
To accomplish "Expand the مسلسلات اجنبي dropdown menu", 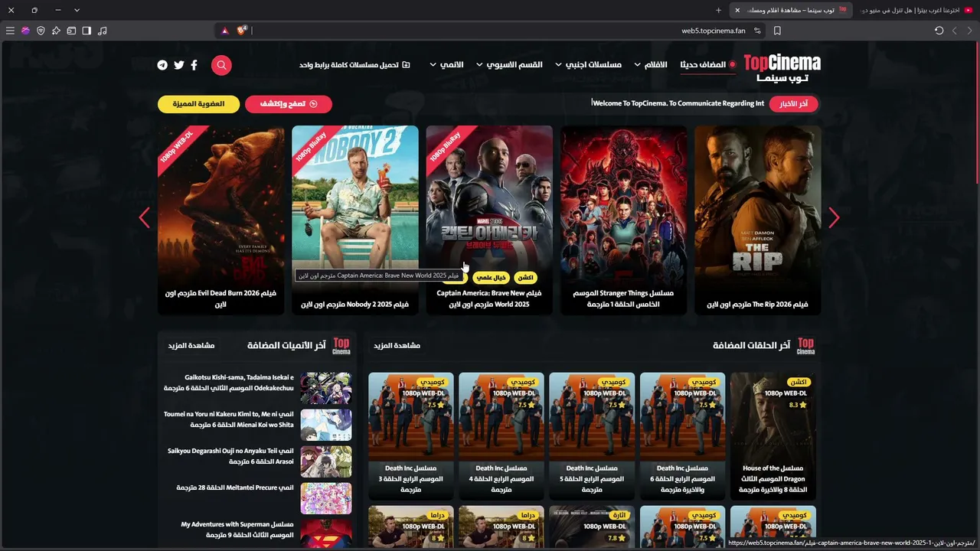I will [x=588, y=65].
